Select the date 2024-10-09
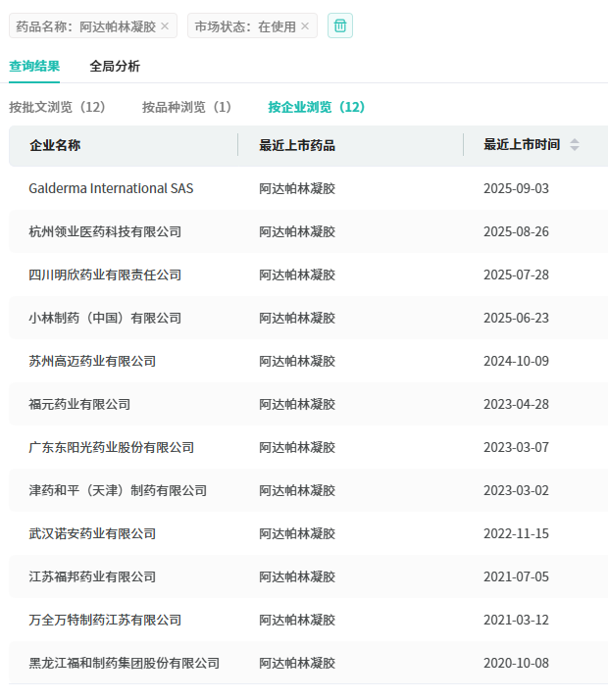Viewport: 608px width, 700px height. (x=517, y=361)
